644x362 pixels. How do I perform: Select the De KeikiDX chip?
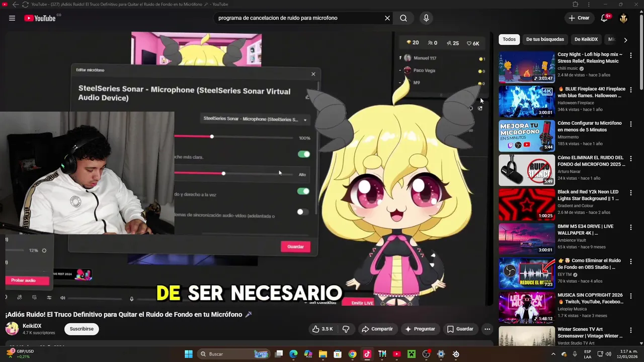586,39
